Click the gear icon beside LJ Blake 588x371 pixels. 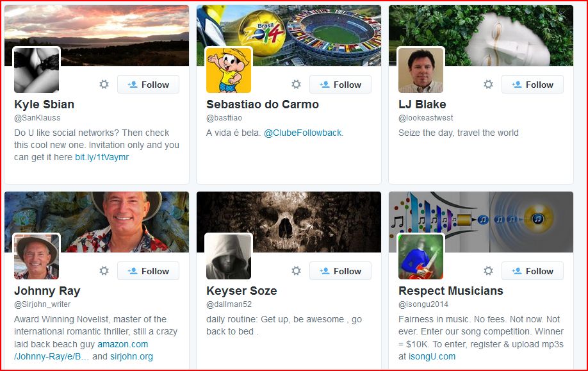click(488, 85)
